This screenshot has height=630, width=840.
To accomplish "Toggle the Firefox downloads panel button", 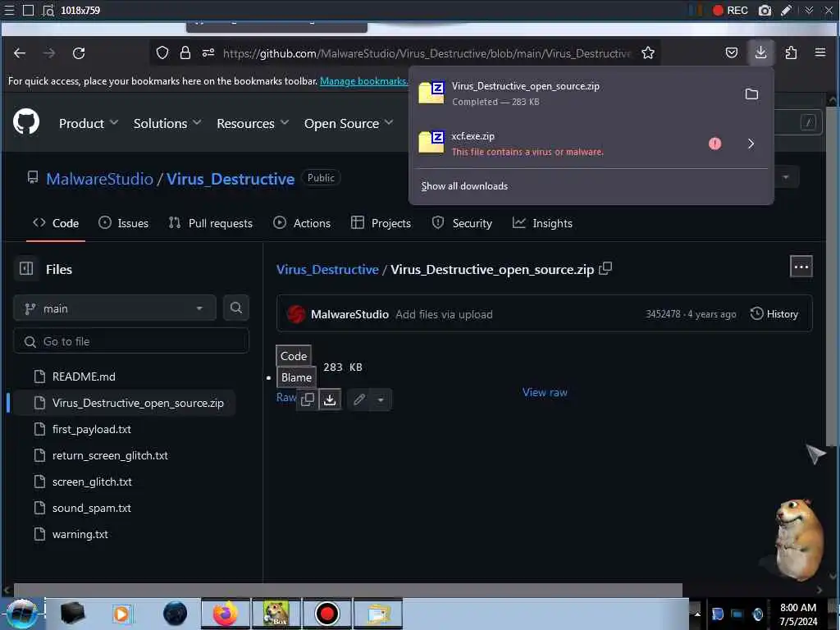I will [760, 52].
